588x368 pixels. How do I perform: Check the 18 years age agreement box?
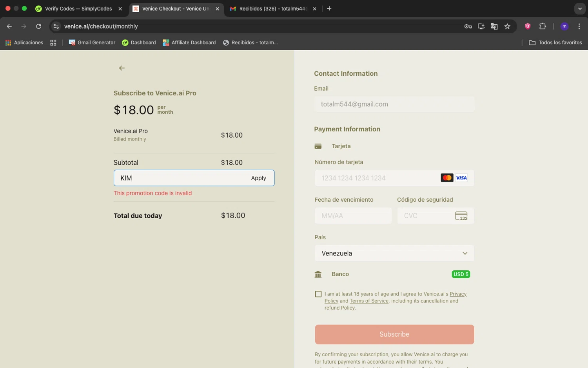click(318, 294)
